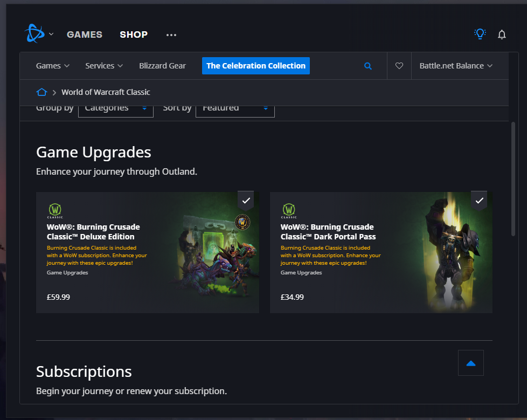
Task: Expand the Games shop dropdown
Action: tap(53, 66)
